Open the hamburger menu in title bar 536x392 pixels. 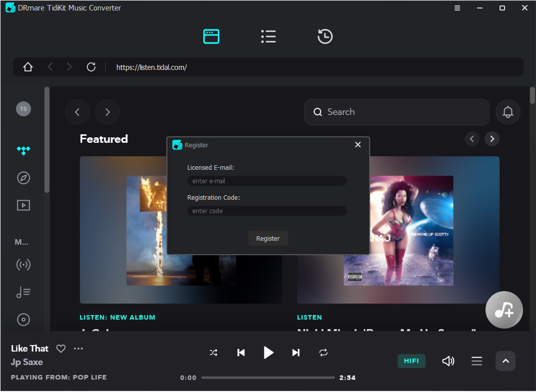coord(457,8)
